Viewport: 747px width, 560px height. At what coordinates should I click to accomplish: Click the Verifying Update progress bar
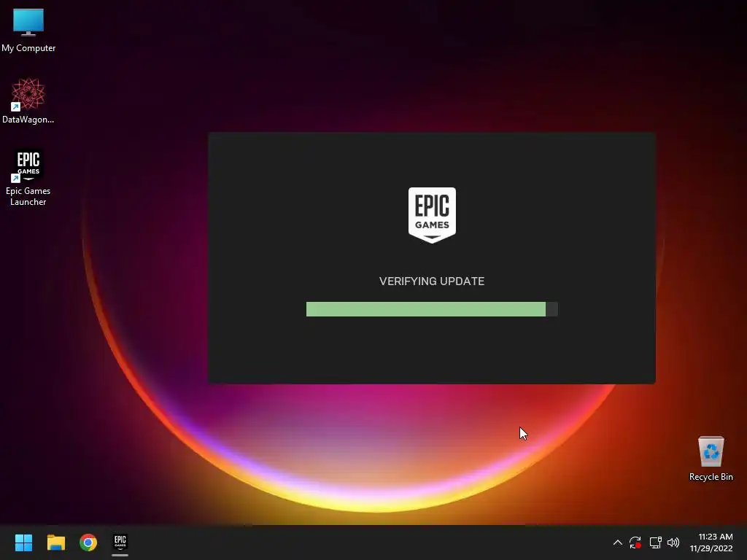click(432, 309)
